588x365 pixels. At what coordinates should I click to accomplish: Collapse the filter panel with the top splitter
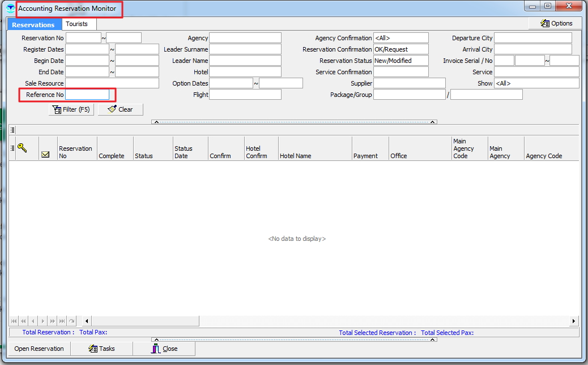[294, 122]
